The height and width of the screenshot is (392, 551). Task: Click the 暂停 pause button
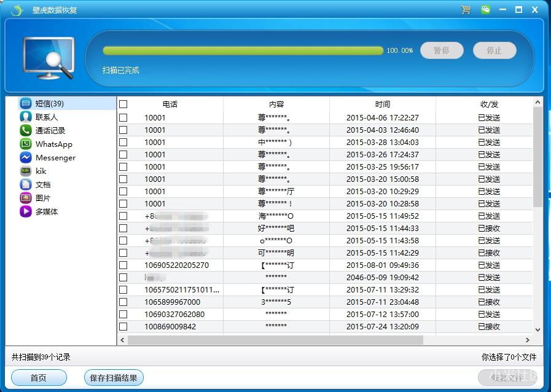click(x=442, y=50)
